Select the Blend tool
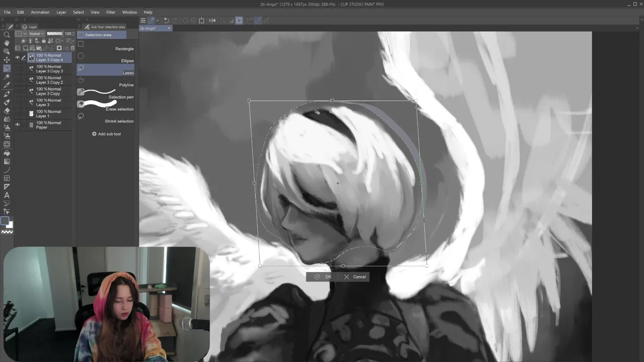The width and height of the screenshot is (644, 362). tap(7, 119)
